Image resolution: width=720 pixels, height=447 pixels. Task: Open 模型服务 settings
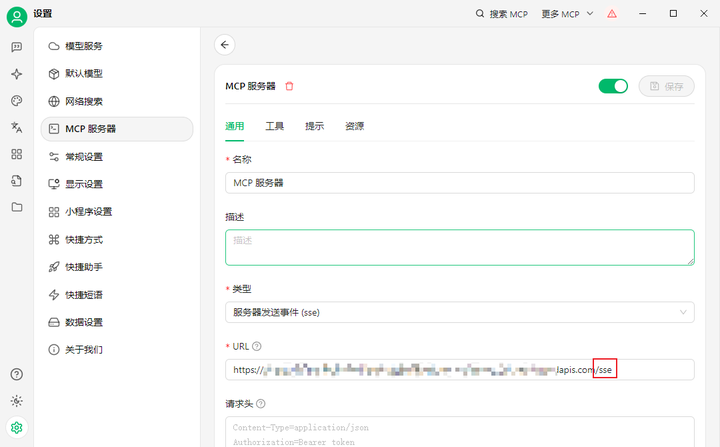[117, 46]
